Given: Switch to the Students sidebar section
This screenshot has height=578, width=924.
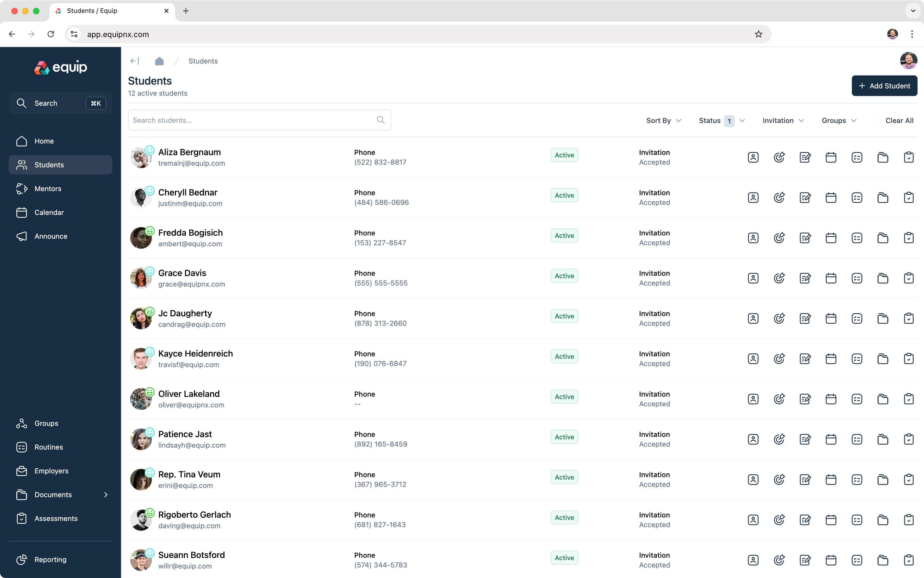Looking at the screenshot, I should tap(49, 165).
